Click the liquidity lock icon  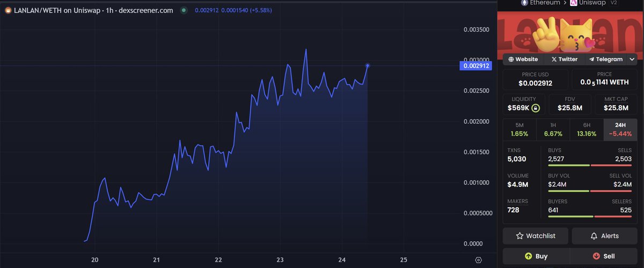[x=536, y=108]
